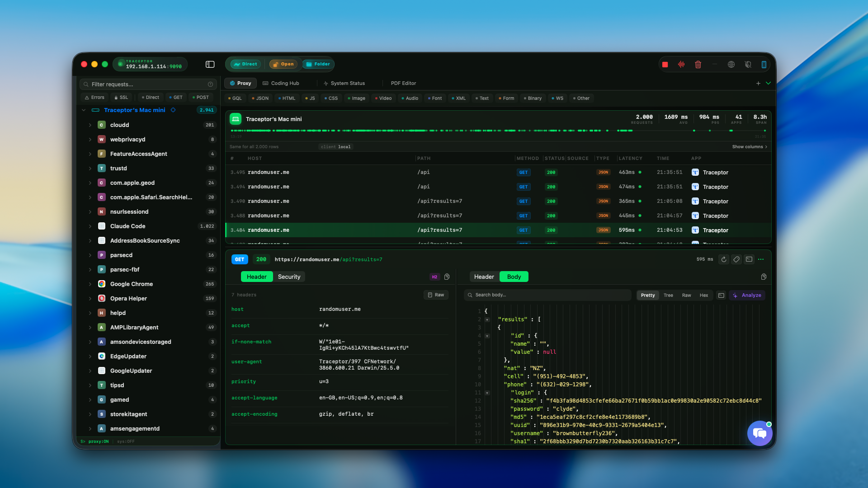Click the proxy:ON status bar entry
This screenshot has width=868, height=488.
point(98,442)
